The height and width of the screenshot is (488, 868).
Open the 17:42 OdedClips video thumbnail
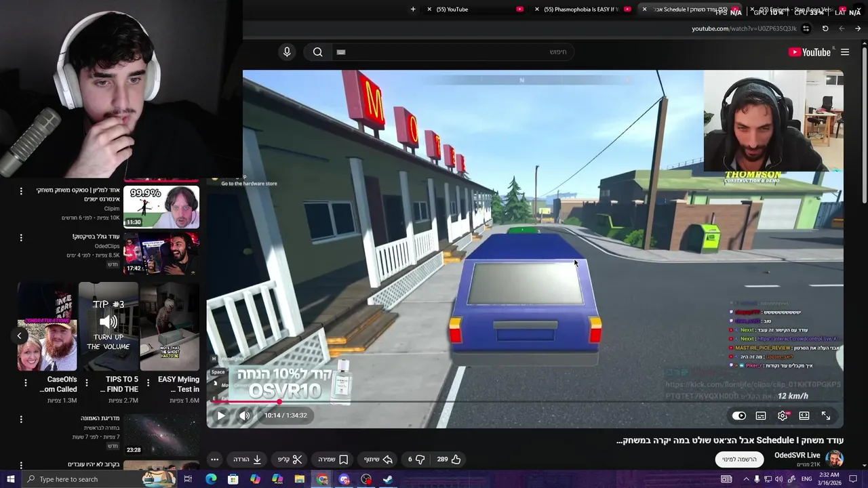pyautogui.click(x=161, y=253)
